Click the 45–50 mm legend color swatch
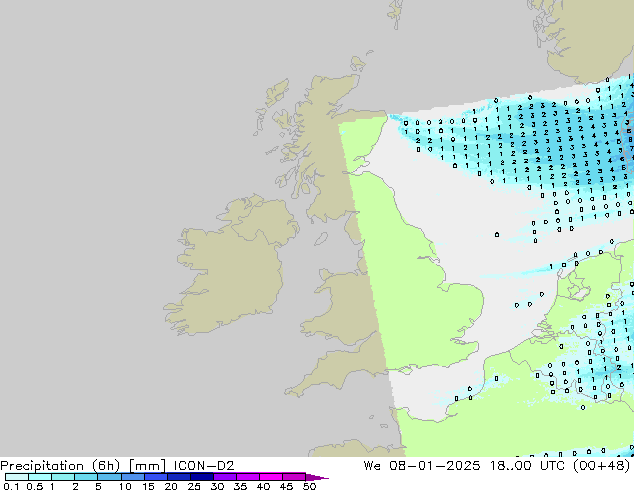The height and width of the screenshot is (490, 634). (294, 477)
